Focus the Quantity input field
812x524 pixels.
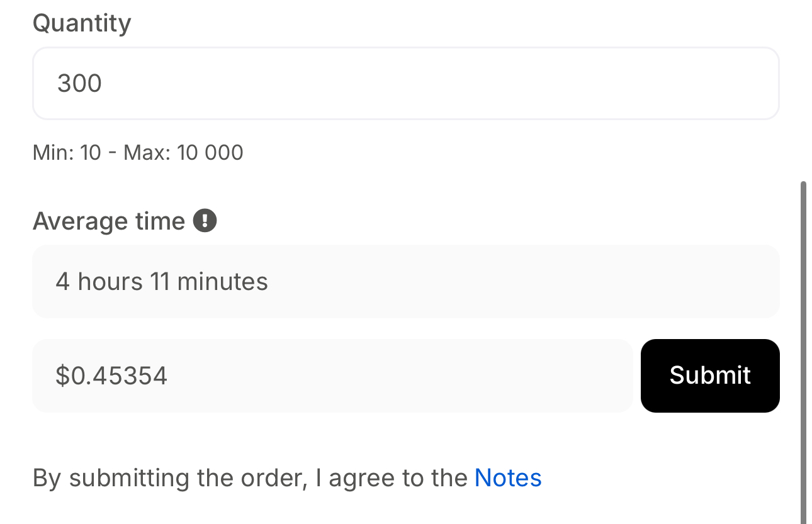(405, 83)
